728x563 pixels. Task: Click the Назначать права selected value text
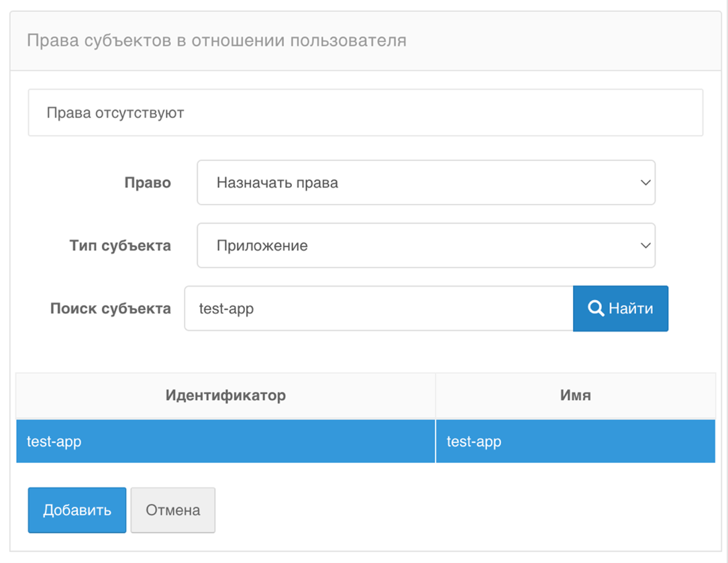pyautogui.click(x=277, y=183)
